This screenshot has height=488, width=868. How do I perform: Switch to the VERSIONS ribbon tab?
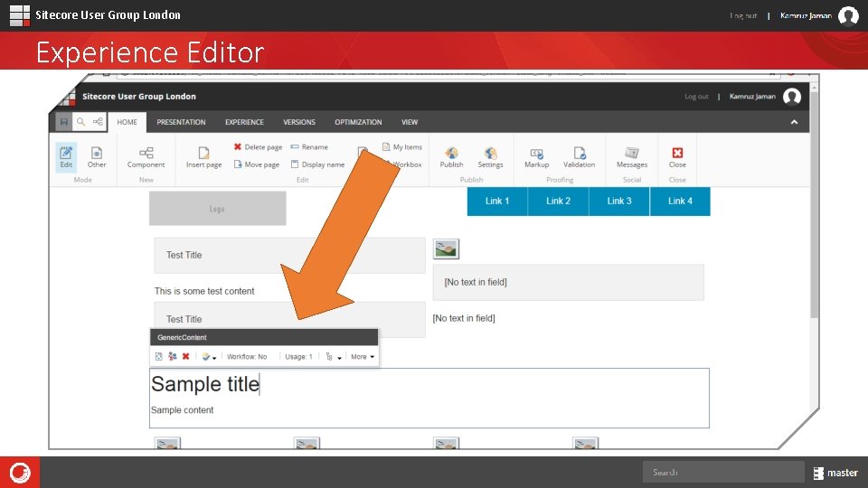tap(299, 122)
